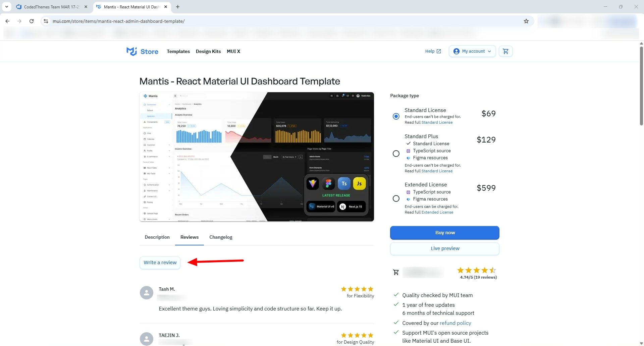Click the Write a review button

[x=160, y=263]
